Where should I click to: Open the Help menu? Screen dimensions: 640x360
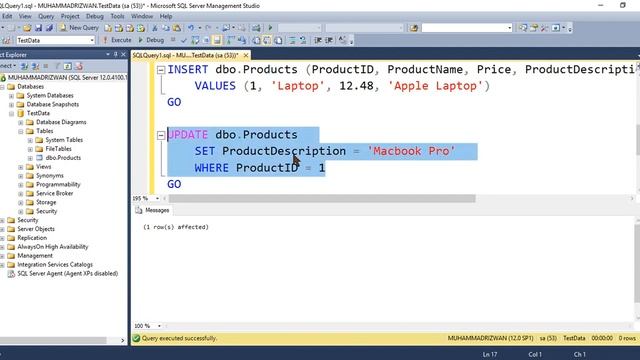[x=166, y=16]
